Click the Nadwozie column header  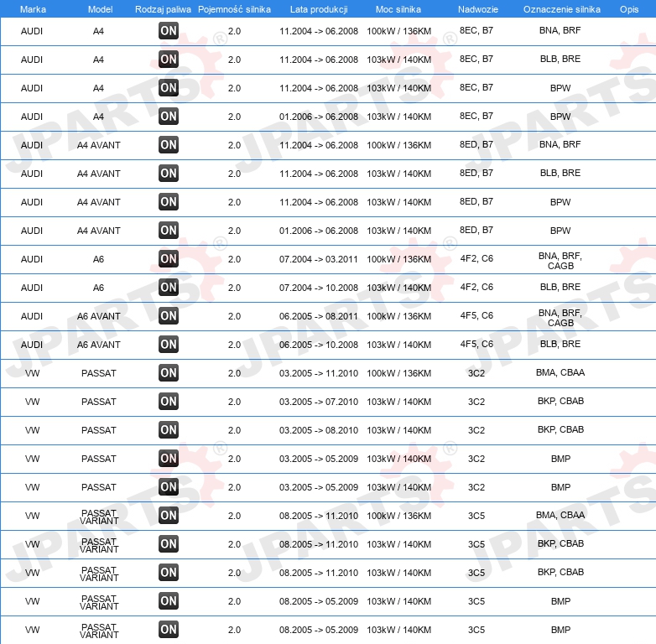(478, 9)
